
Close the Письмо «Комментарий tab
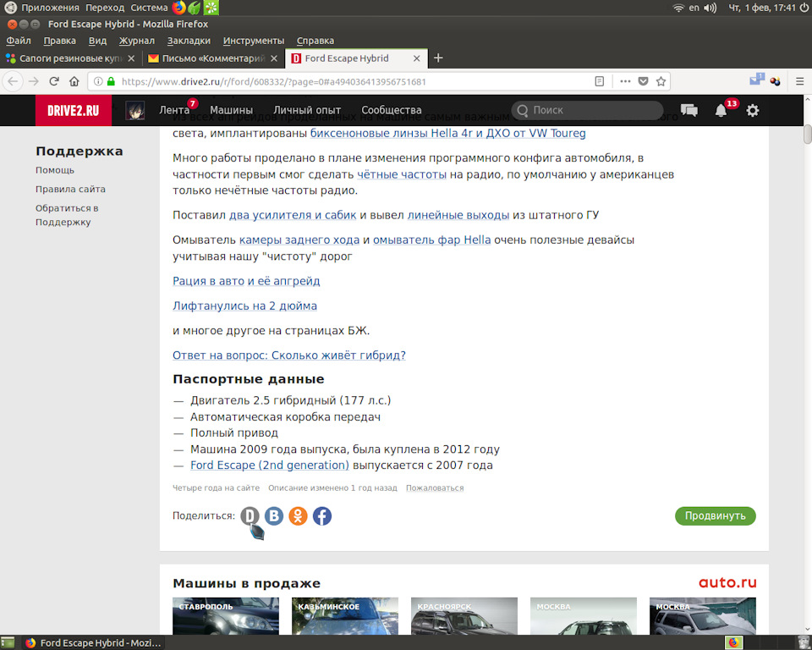tap(274, 58)
